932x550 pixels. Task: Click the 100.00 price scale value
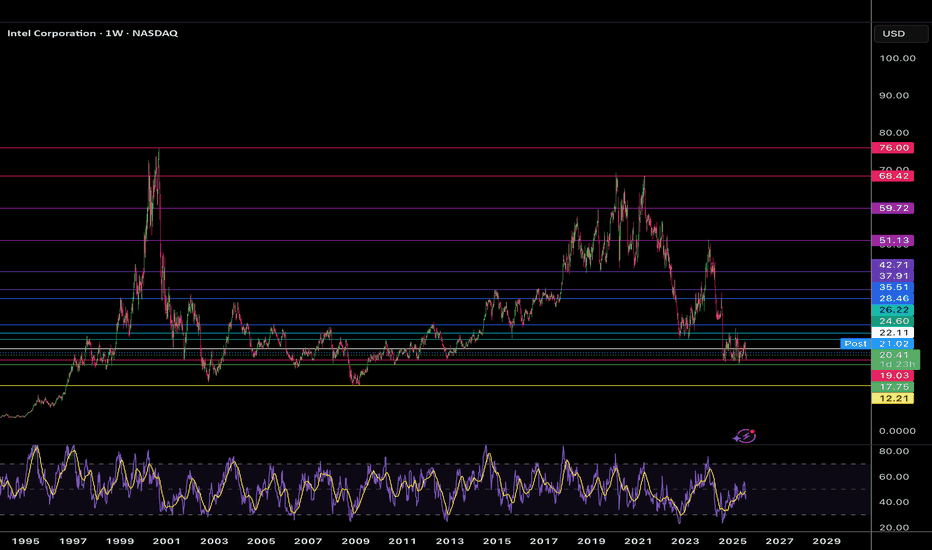[x=897, y=58]
